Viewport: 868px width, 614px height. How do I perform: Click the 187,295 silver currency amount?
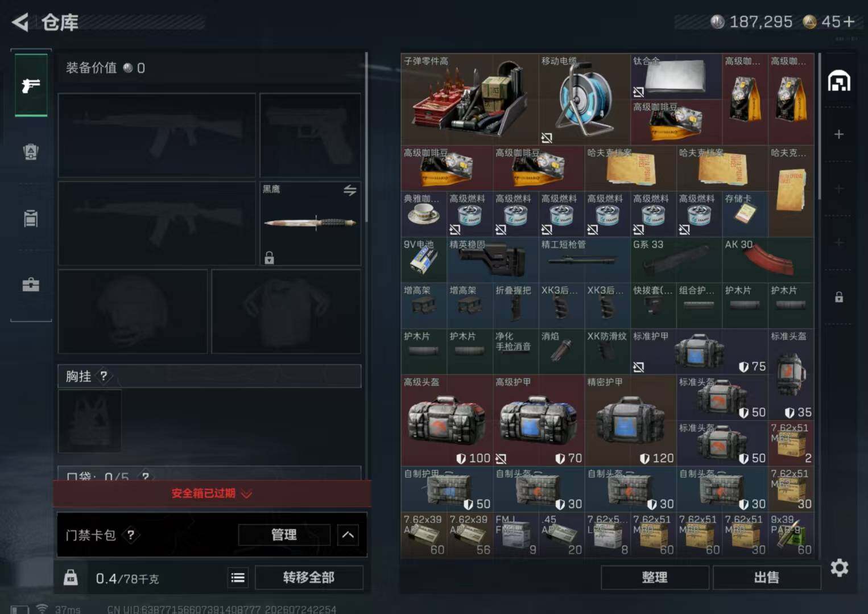(760, 22)
